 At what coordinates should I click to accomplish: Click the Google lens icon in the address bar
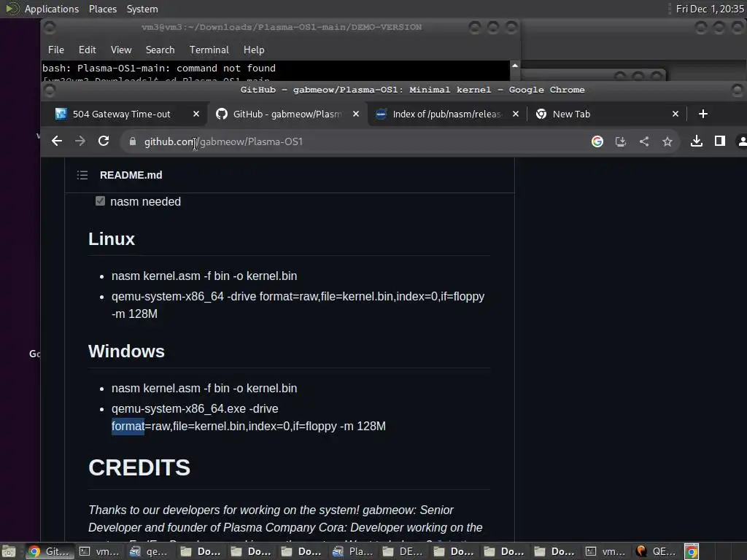point(597,141)
